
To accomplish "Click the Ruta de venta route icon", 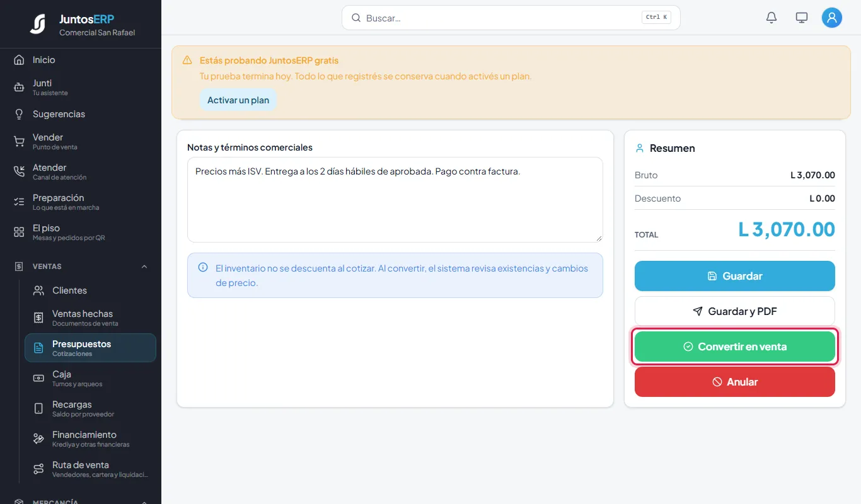I will pyautogui.click(x=38, y=469).
